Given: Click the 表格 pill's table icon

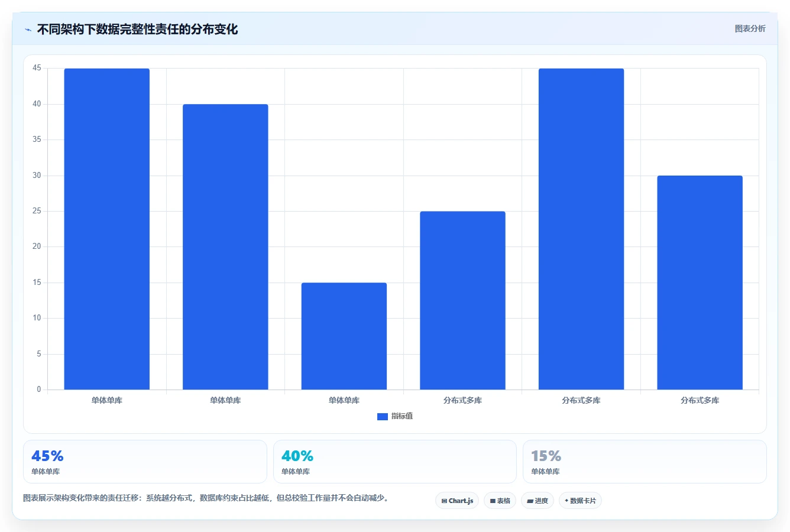Looking at the screenshot, I should (x=493, y=501).
